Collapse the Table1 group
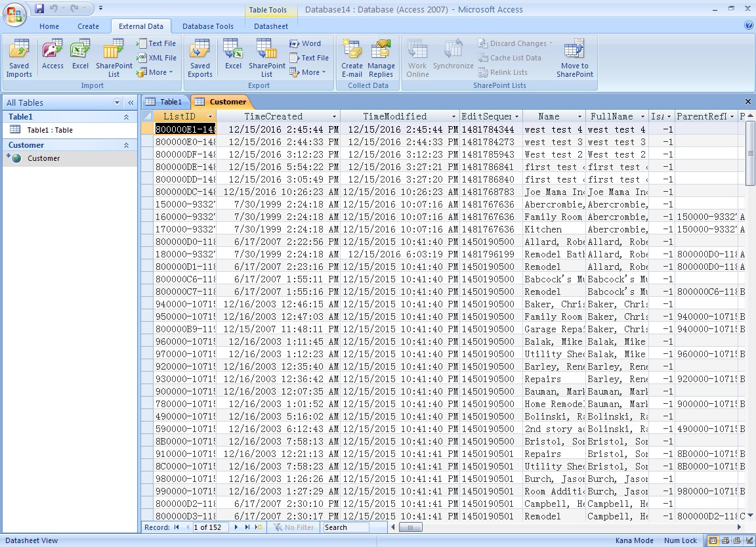The image size is (756, 547). (126, 117)
